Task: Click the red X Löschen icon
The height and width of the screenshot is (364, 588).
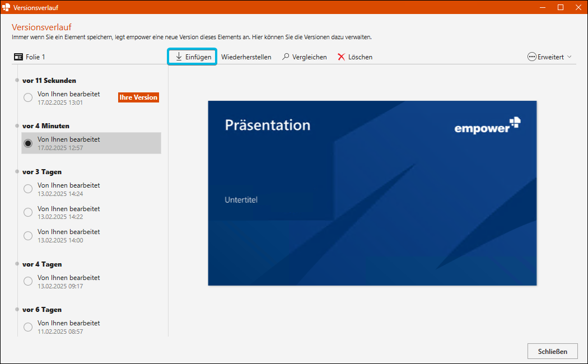Action: 341,57
